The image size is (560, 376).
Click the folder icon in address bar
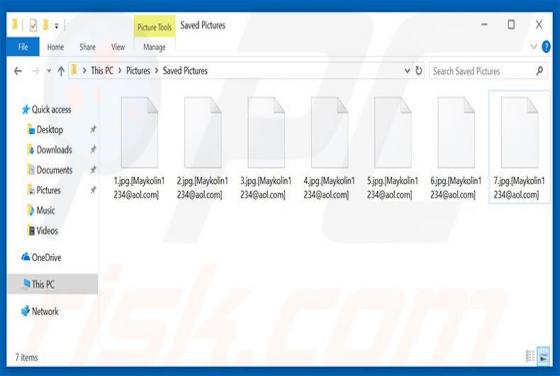[x=74, y=70]
